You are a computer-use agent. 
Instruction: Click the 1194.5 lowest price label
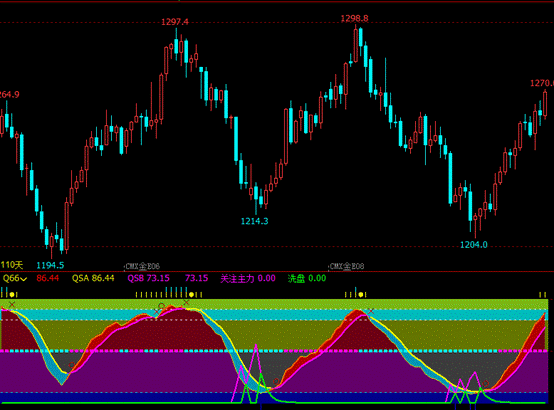(x=50, y=265)
